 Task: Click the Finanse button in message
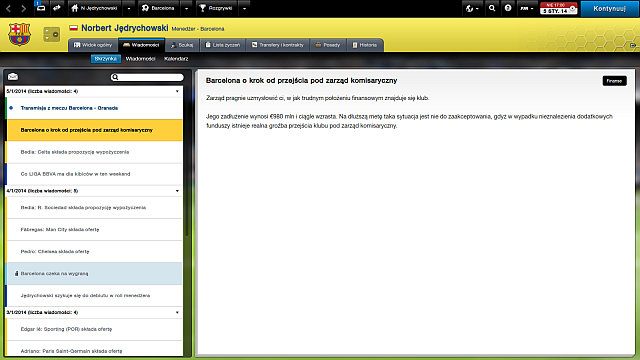(x=614, y=81)
